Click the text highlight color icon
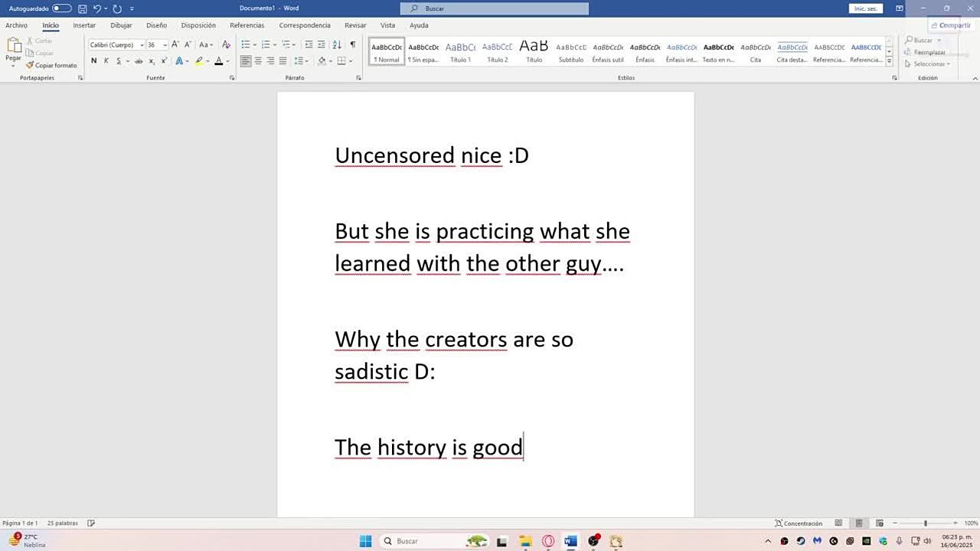 [x=199, y=61]
